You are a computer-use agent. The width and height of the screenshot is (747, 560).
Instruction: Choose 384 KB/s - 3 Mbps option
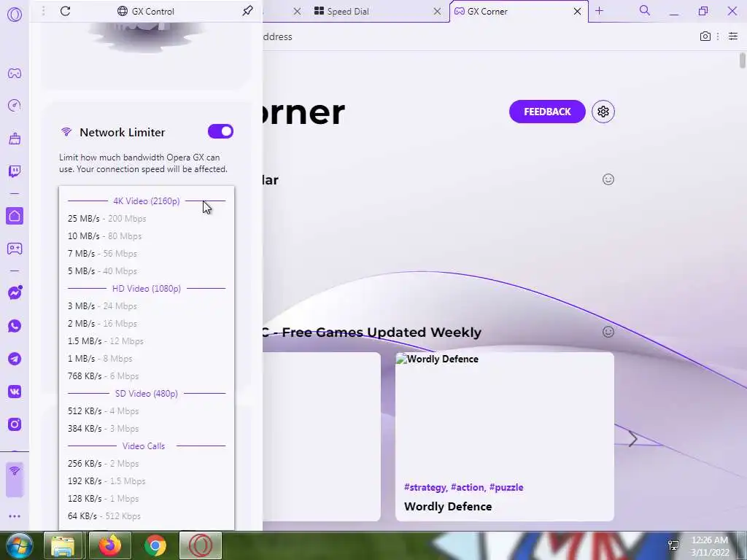pyautogui.click(x=147, y=429)
